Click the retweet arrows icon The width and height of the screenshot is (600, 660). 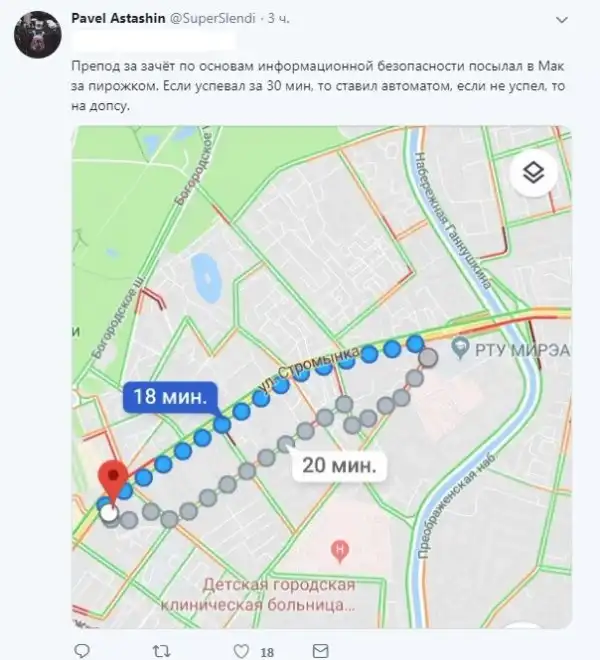pyautogui.click(x=161, y=651)
